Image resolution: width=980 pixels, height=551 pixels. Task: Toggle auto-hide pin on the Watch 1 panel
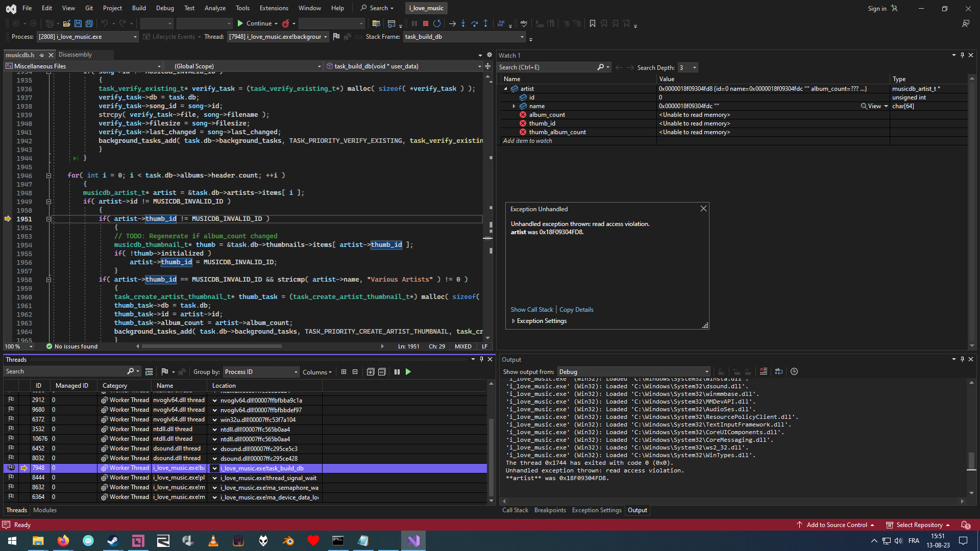962,55
